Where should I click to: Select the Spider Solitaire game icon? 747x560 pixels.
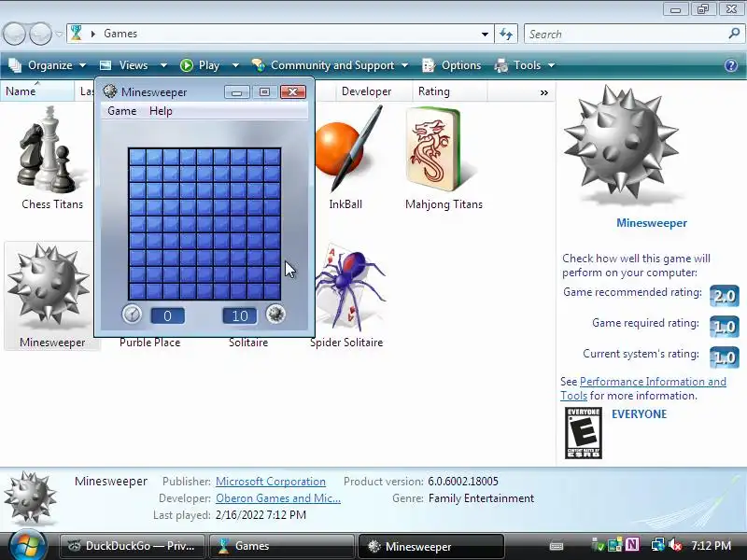349,287
